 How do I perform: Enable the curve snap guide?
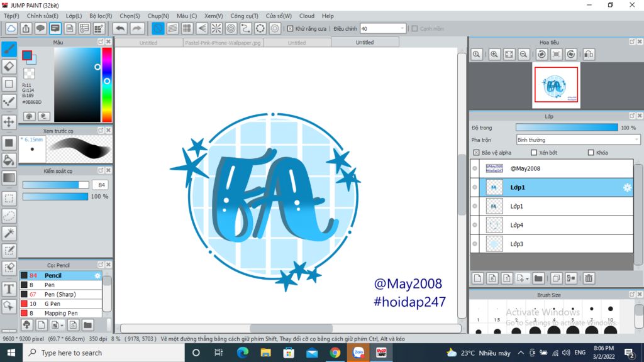tap(246, 29)
